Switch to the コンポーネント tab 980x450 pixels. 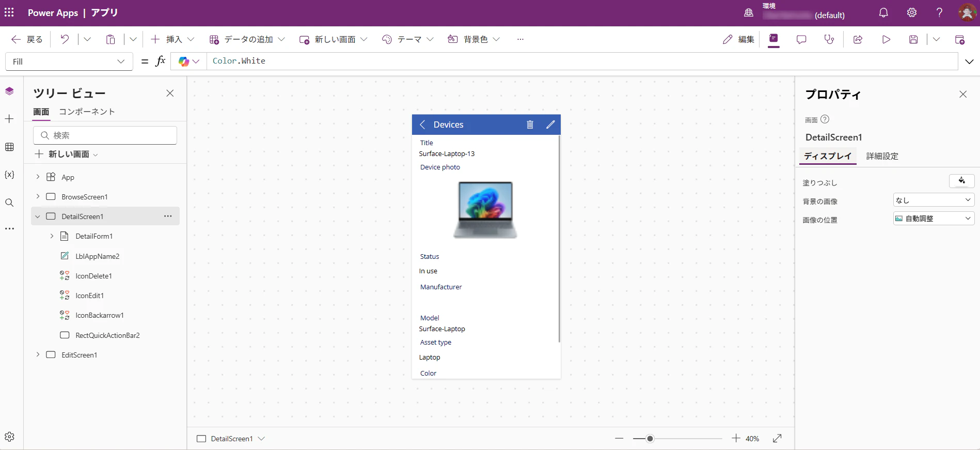point(87,112)
